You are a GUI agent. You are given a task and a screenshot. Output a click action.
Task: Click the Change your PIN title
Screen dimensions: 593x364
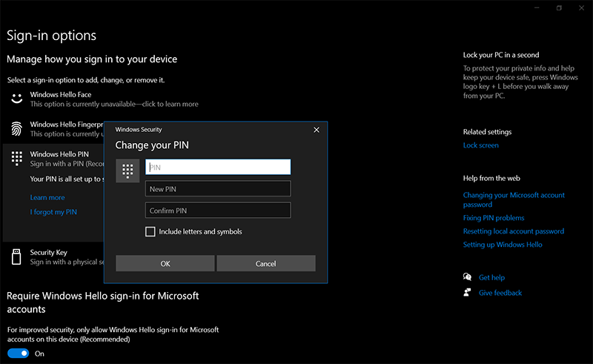pos(152,145)
